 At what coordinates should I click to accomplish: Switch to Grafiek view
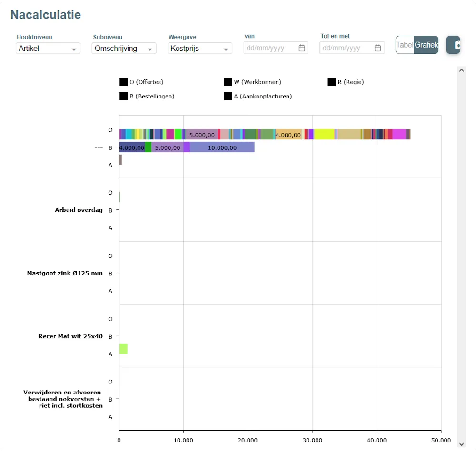[x=426, y=45]
